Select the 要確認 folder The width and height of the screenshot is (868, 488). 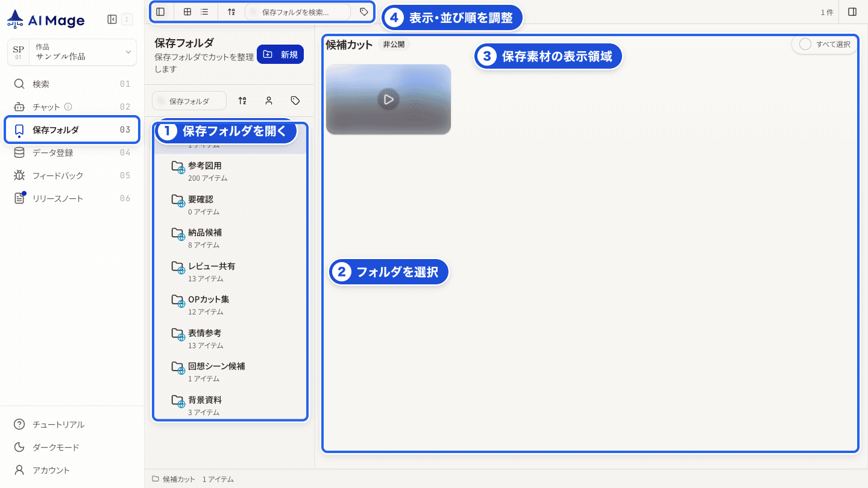[x=230, y=205]
